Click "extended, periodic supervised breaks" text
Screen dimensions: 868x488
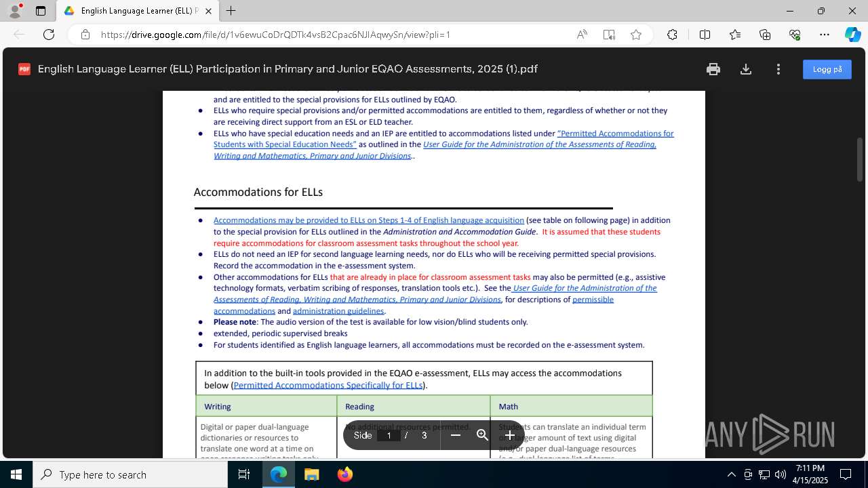[x=280, y=333]
